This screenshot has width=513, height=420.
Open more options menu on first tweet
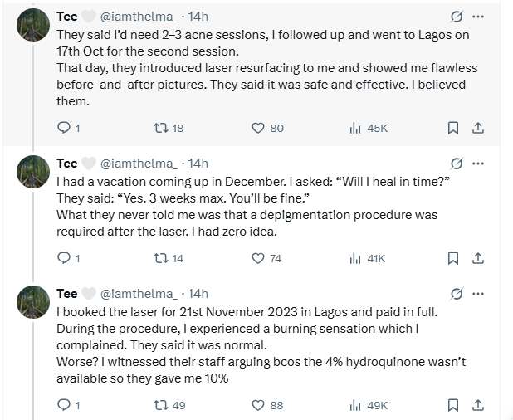point(478,16)
